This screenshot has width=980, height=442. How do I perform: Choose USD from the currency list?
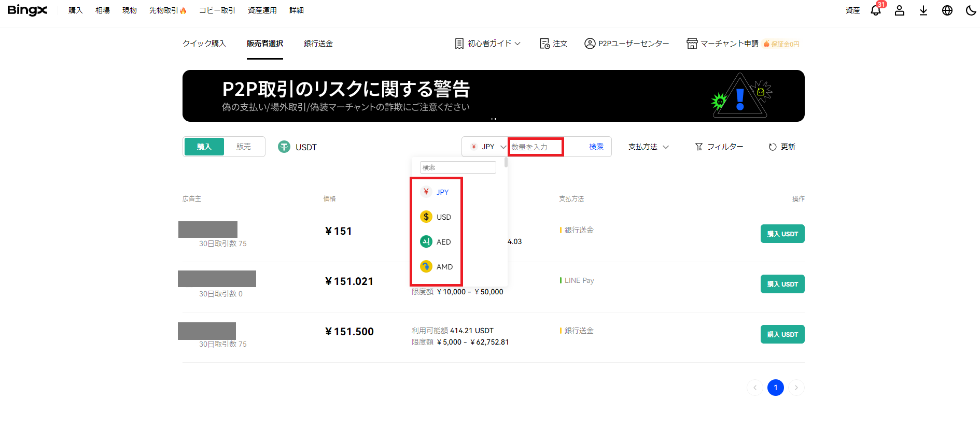[x=444, y=217]
